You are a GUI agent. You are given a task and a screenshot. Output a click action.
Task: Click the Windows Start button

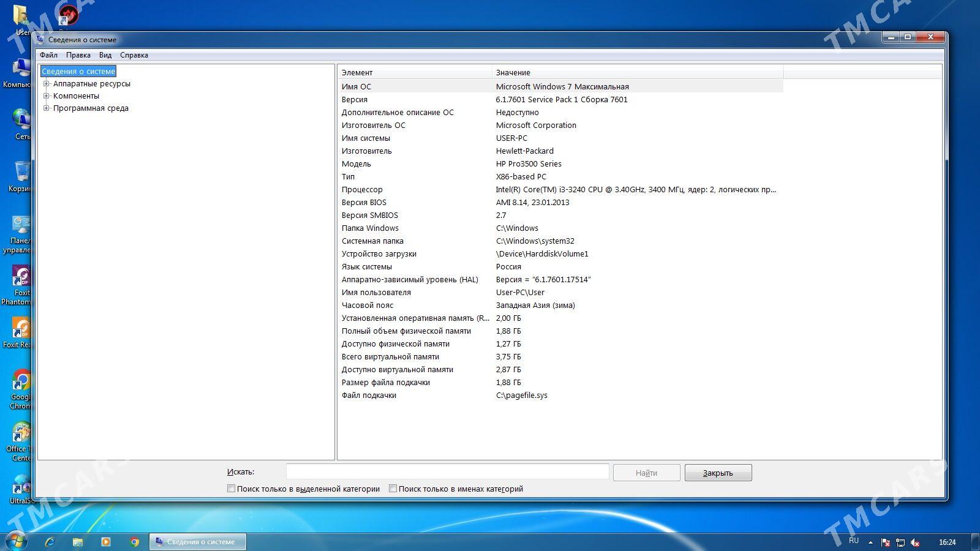(15, 541)
